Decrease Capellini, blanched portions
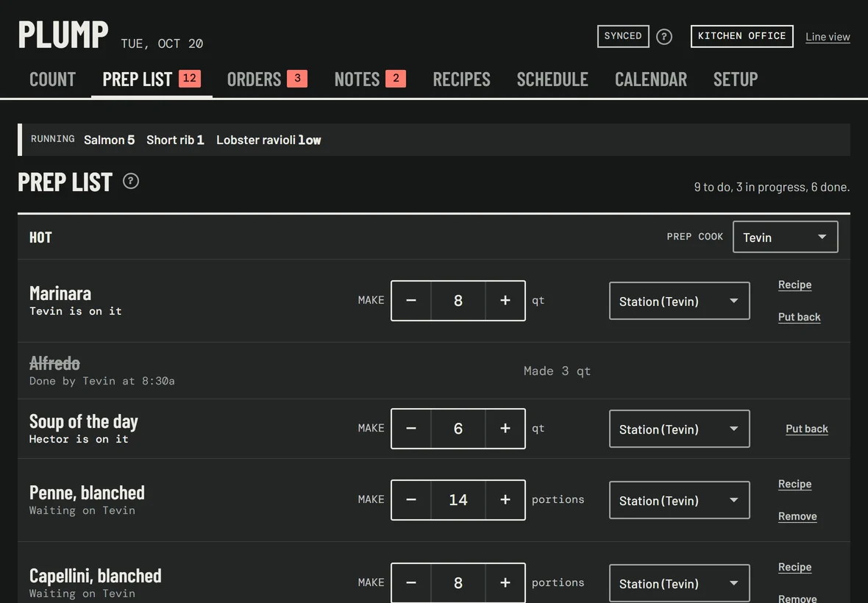 pyautogui.click(x=410, y=583)
